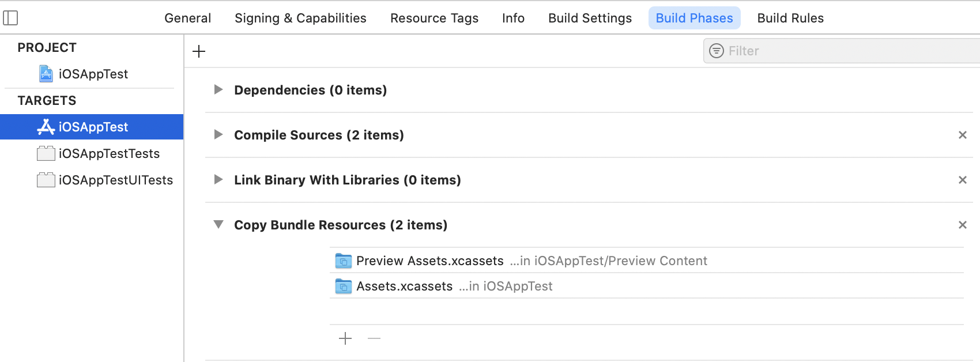The height and width of the screenshot is (362, 980).
Task: Delete the Copy Bundle Resources phase
Action: click(x=962, y=225)
